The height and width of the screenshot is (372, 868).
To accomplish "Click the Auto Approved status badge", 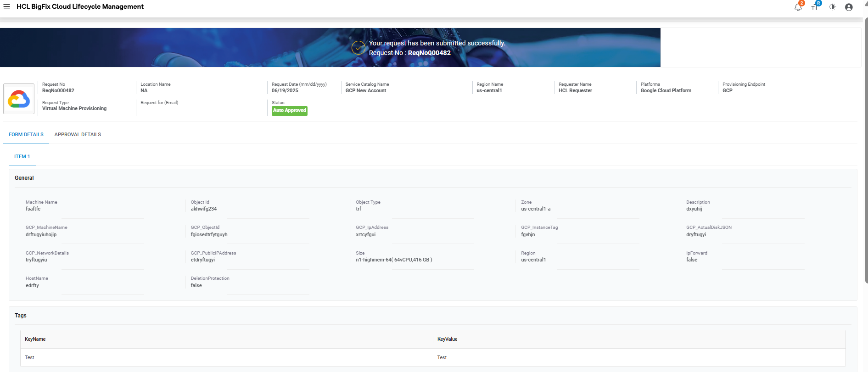I will [290, 111].
